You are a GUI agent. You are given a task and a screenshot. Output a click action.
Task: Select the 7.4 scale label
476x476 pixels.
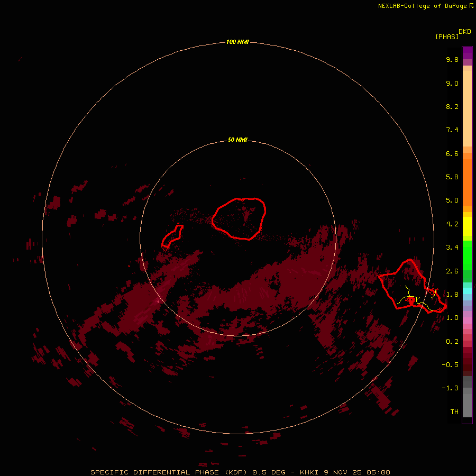point(452,130)
